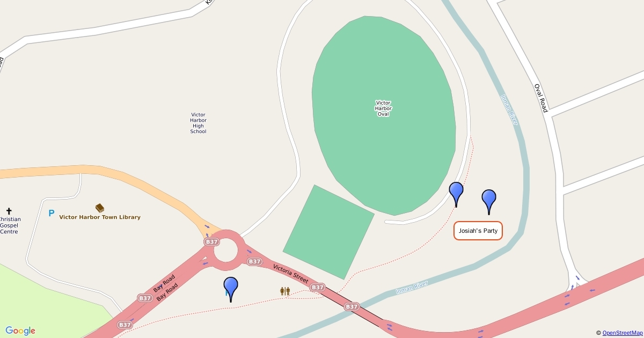
Task: Select the Victor Harbor High School label
Action: [x=198, y=123]
